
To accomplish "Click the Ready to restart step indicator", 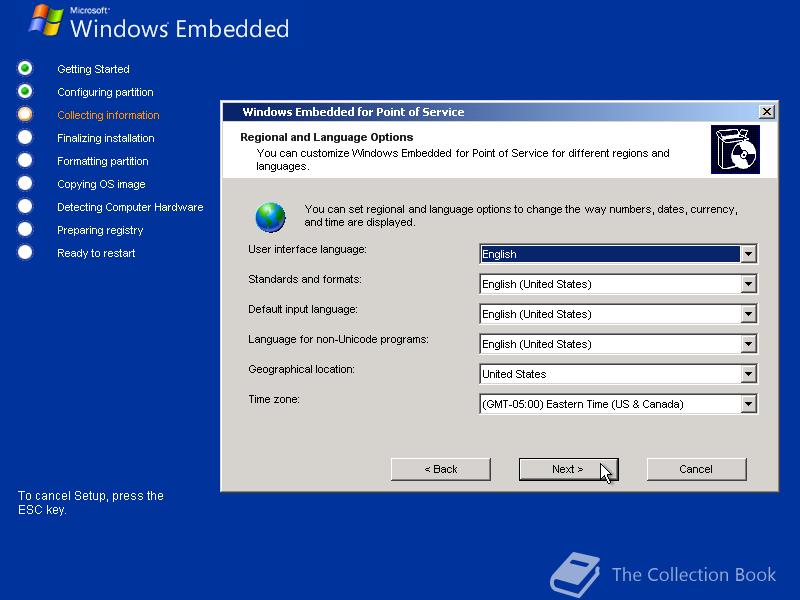I will 25,252.
